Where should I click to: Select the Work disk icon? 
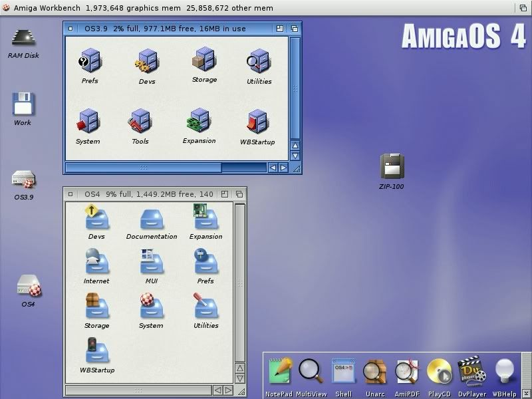pos(23,109)
